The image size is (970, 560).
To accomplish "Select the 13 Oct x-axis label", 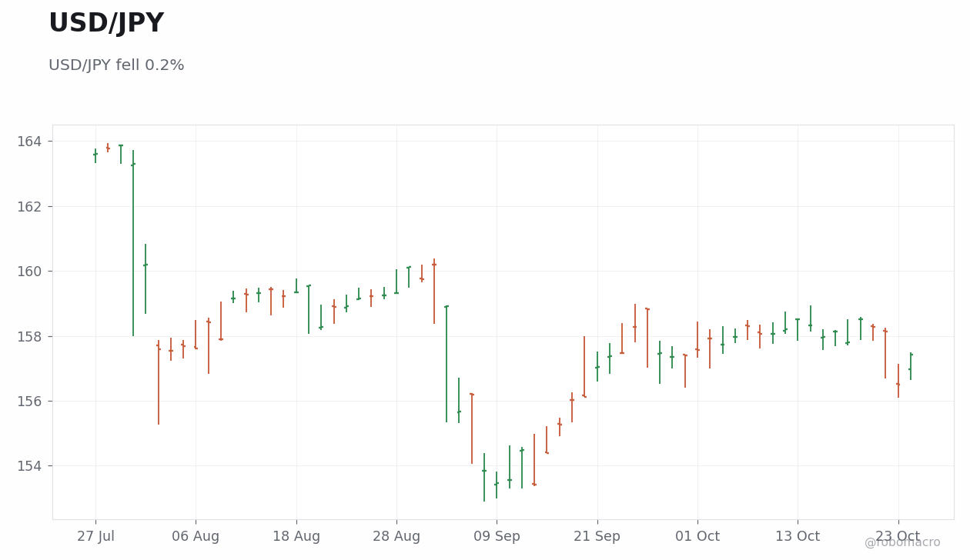I will point(798,536).
